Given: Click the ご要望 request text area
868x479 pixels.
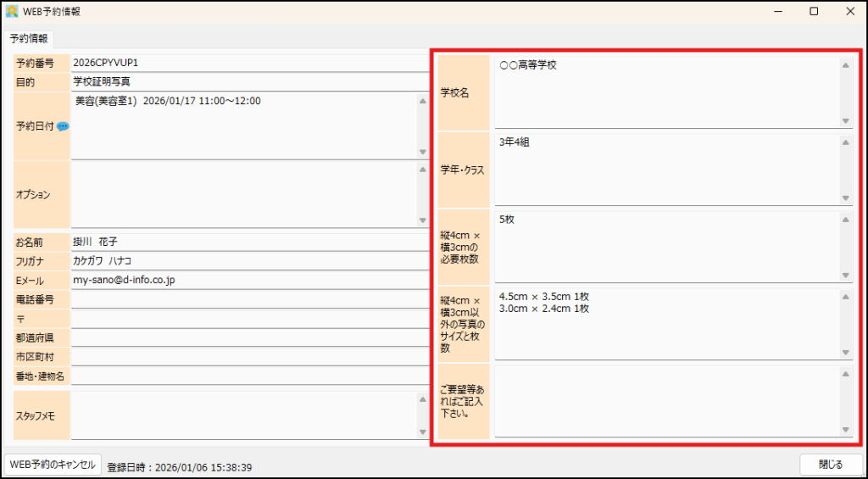Looking at the screenshot, I should pos(665,401).
